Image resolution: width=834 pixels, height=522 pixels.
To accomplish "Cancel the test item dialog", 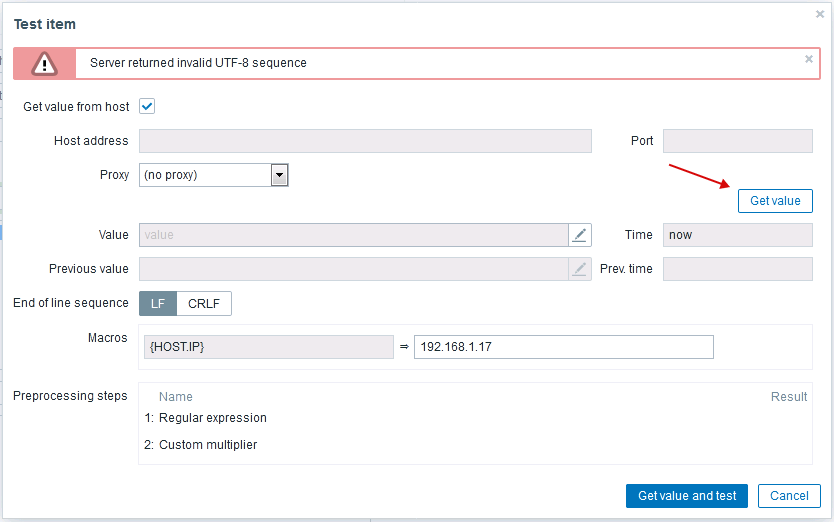I will point(789,496).
